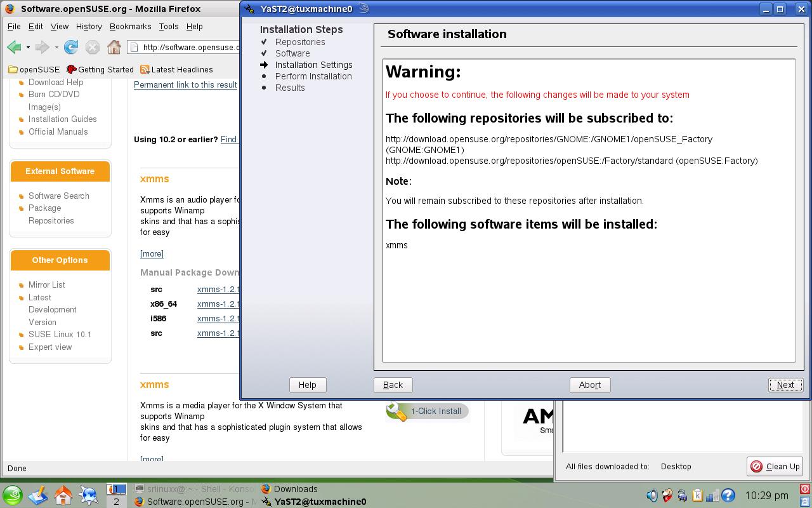The image size is (812, 508).
Task: Open the Latest Headlines feed bookmark
Action: point(176,69)
